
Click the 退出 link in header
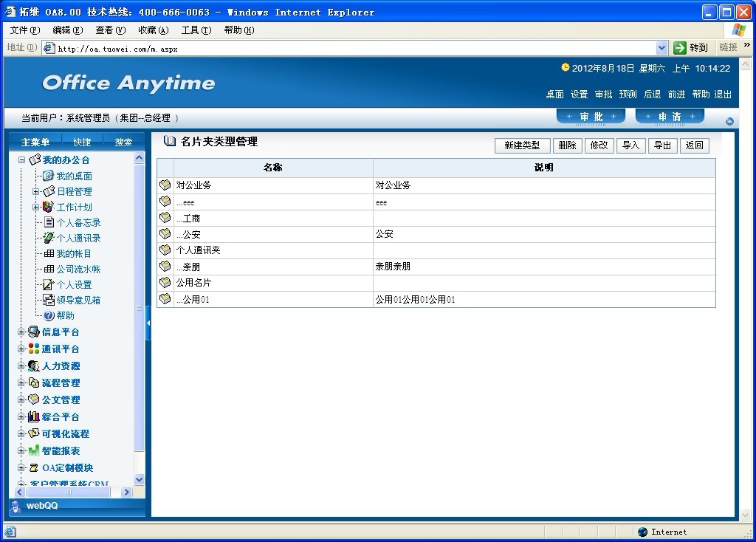pyautogui.click(x=723, y=95)
